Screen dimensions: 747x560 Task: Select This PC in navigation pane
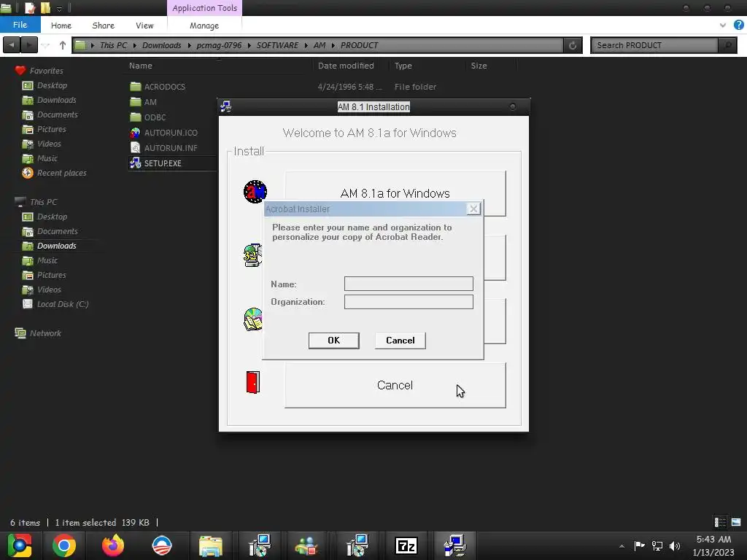(43, 202)
